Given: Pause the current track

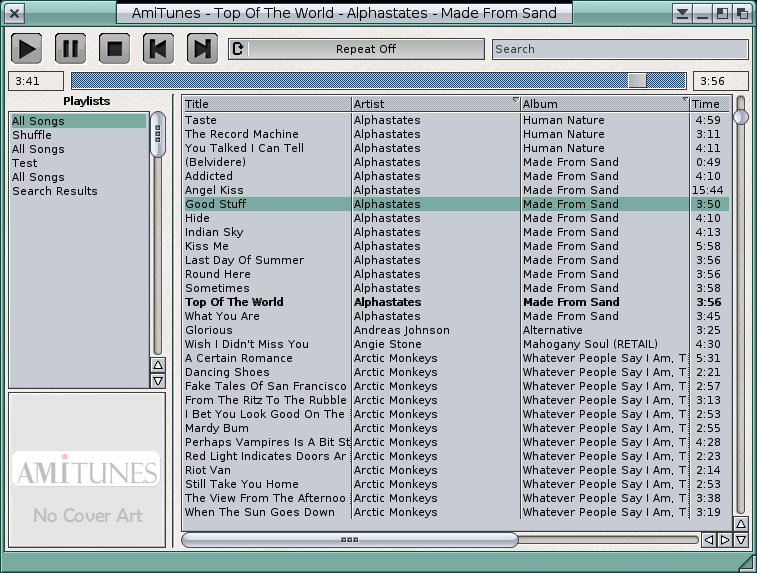Looking at the screenshot, I should (70, 49).
